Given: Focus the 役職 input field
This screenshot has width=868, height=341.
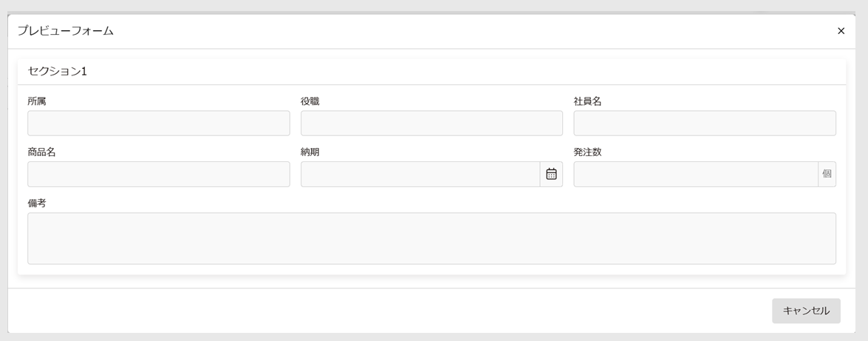Looking at the screenshot, I should (x=432, y=123).
